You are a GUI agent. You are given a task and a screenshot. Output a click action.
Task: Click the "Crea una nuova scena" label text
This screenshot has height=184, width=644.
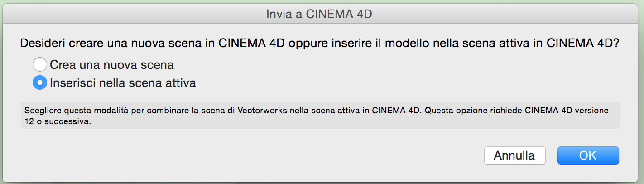click(x=112, y=65)
